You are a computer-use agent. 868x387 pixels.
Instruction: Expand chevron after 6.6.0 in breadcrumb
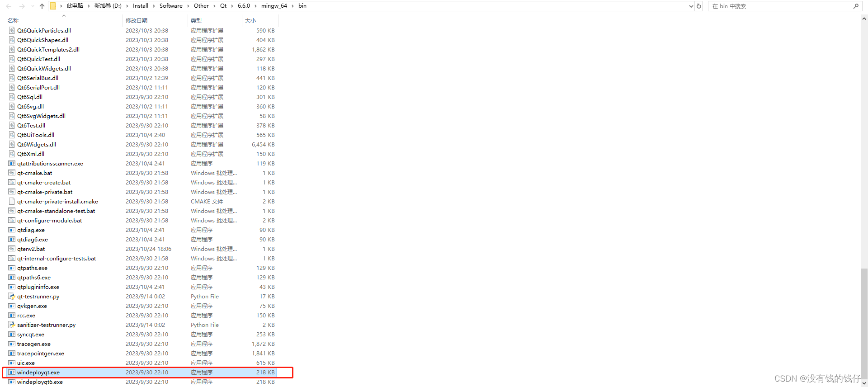[x=255, y=6]
